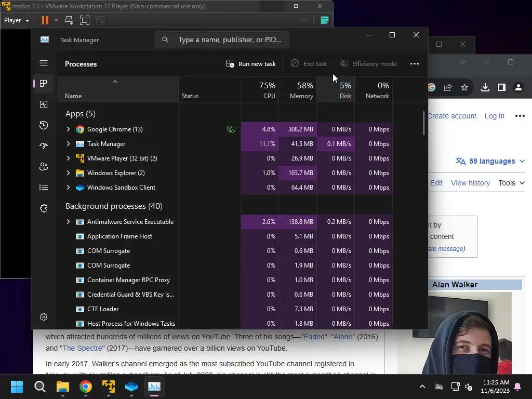This screenshot has height=399, width=532.
Task: Sort processes by CPU column
Action: tap(260, 90)
